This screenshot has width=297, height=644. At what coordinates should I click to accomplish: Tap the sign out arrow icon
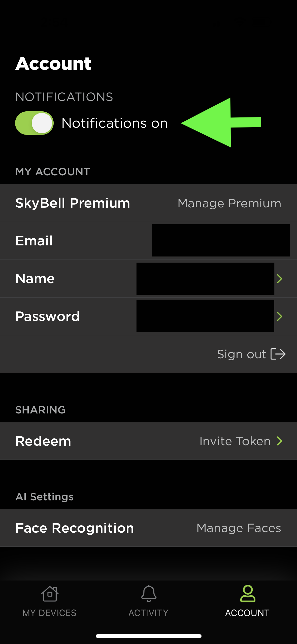(278, 354)
